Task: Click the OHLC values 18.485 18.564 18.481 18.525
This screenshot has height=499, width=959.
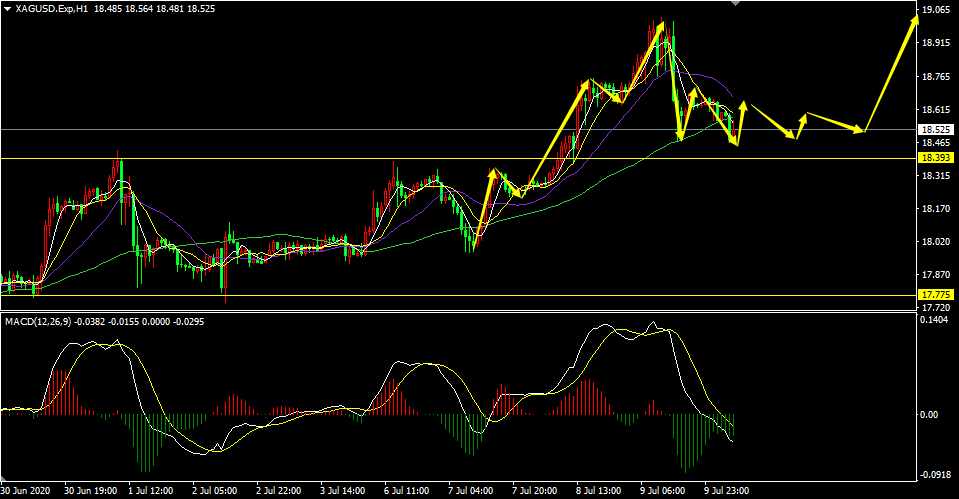Action: 154,9
